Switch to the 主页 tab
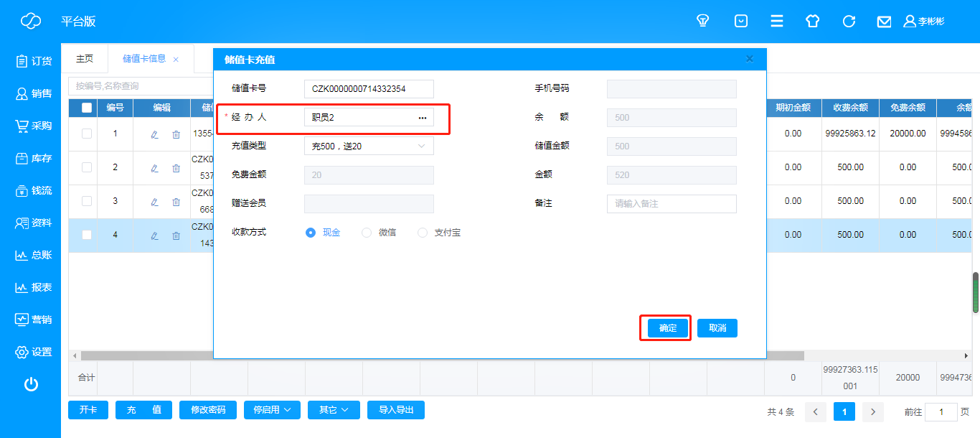This screenshot has width=980, height=438. (85, 59)
